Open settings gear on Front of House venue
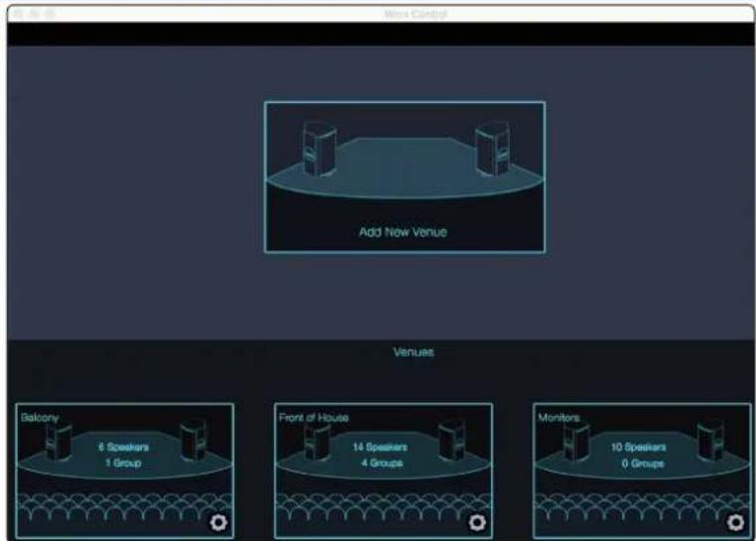Image resolution: width=756 pixels, height=541 pixels. point(477,522)
